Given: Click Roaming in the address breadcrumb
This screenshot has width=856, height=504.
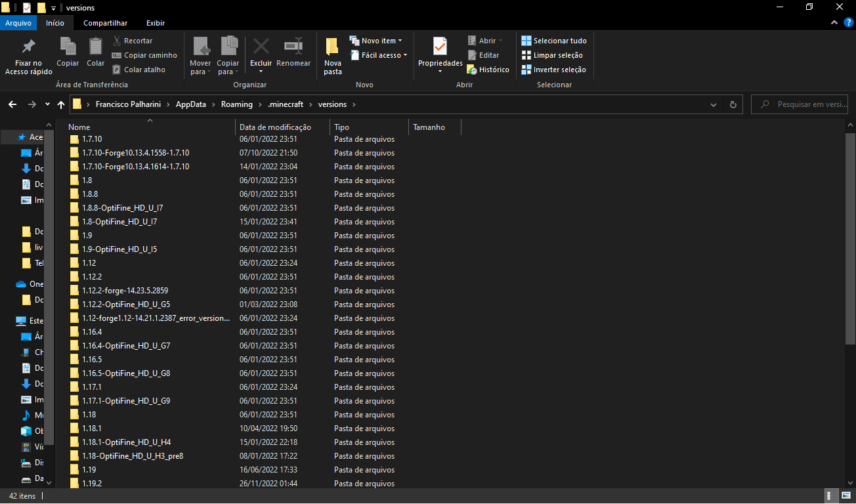Looking at the screenshot, I should point(236,104).
